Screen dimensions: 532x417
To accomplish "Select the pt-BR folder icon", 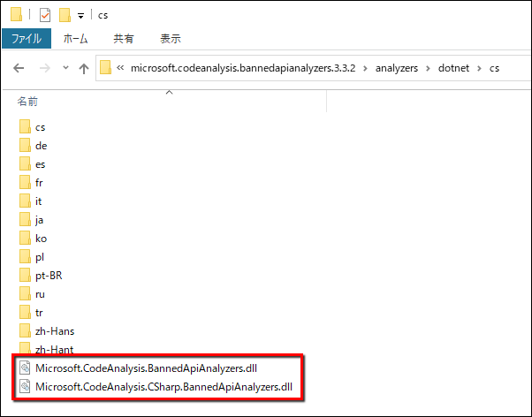I will [25, 276].
